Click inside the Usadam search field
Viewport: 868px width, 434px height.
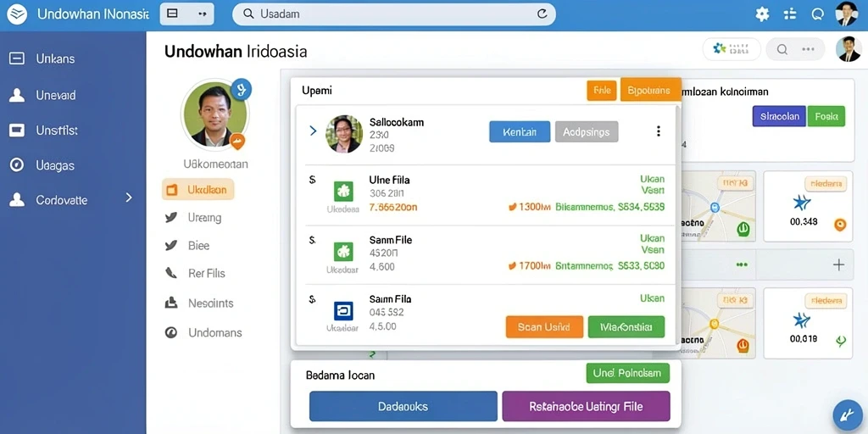click(x=393, y=14)
